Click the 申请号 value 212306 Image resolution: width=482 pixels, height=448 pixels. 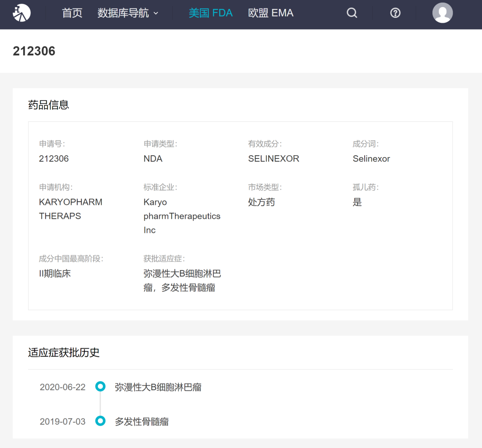(54, 158)
